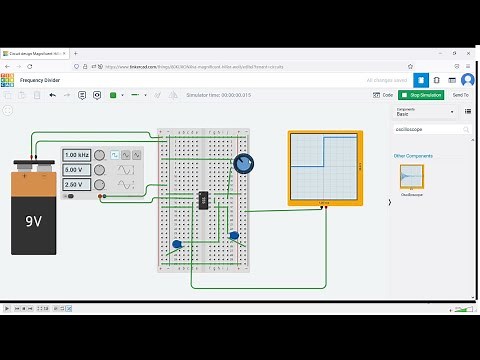
Task: Open the Code editor panel
Action: point(383,95)
